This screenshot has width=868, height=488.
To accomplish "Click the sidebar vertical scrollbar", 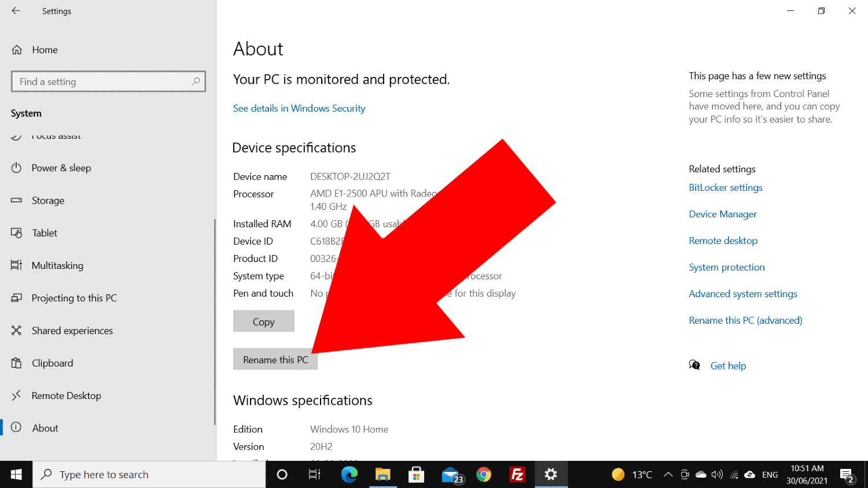I will point(215,321).
